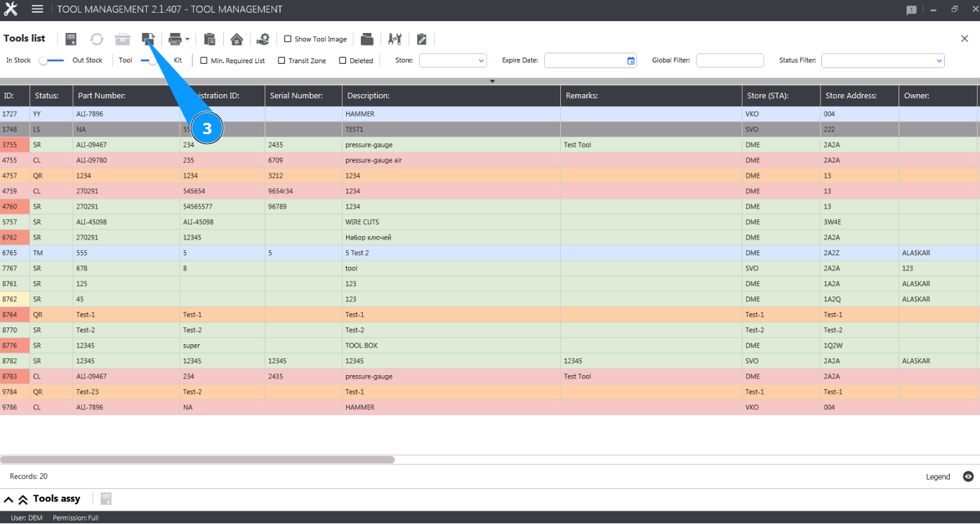Image resolution: width=980 pixels, height=524 pixels.
Task: Click the export-to-spreadsheet icon in Tools list toolbar
Action: coord(71,39)
